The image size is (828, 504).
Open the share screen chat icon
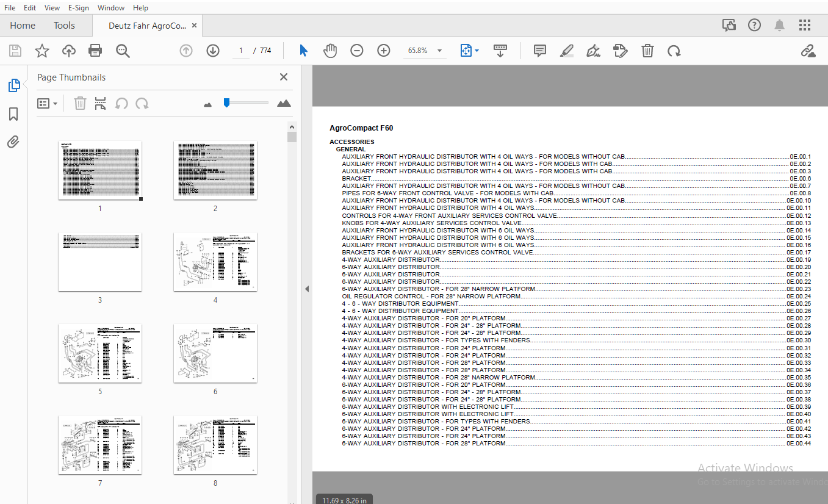pyautogui.click(x=729, y=25)
